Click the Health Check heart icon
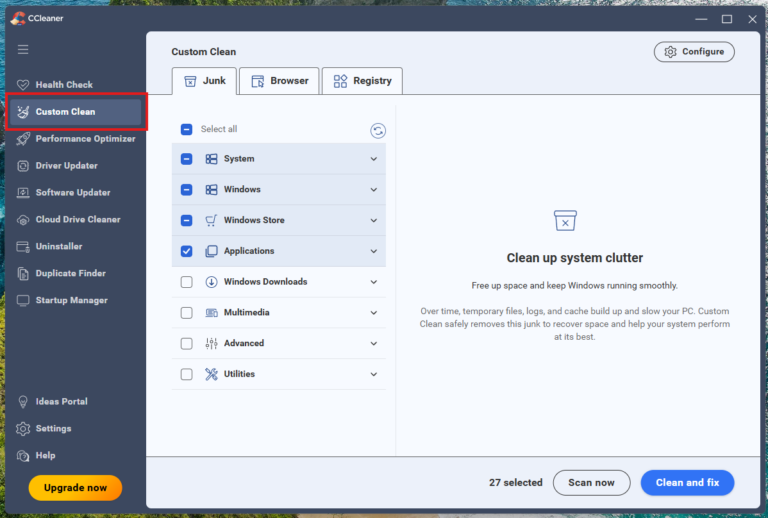768x518 pixels. (x=23, y=85)
